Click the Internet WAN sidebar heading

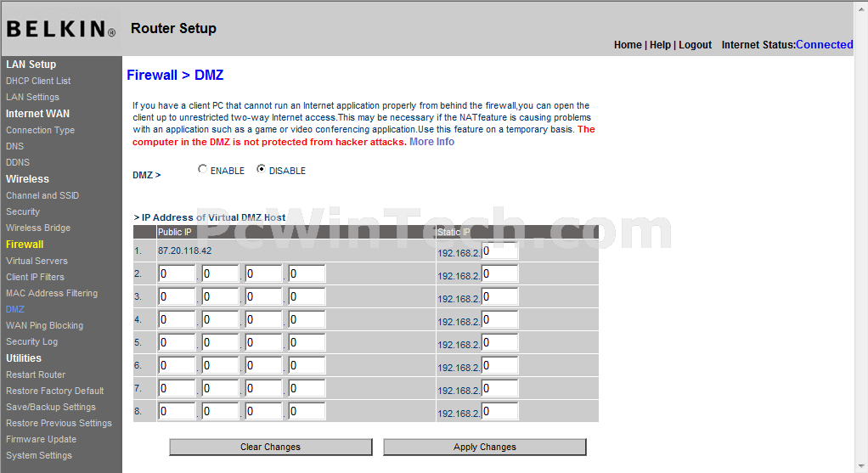click(x=37, y=114)
